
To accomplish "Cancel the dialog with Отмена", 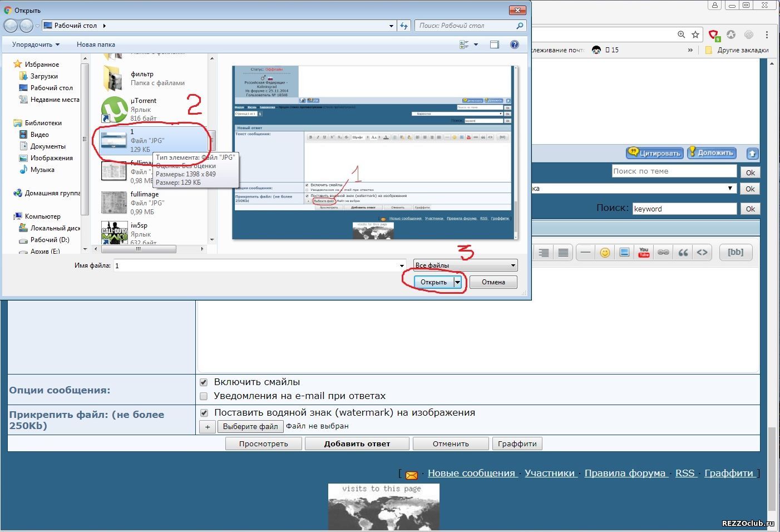I will (x=493, y=282).
